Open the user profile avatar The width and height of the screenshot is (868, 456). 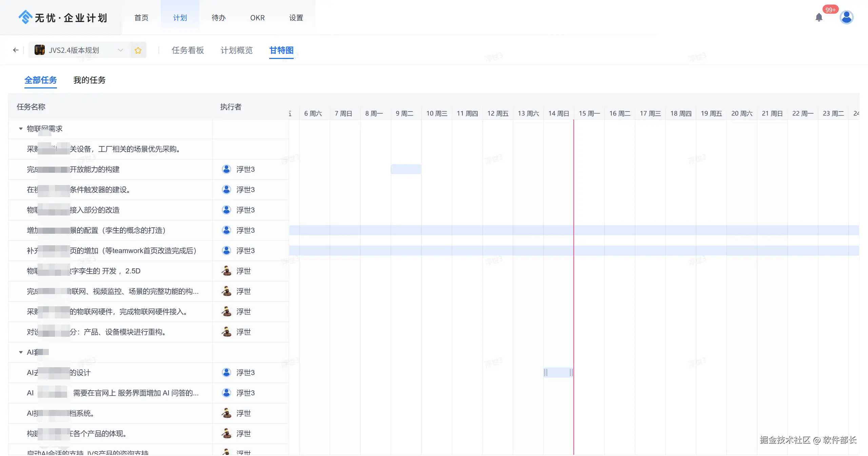(x=846, y=17)
